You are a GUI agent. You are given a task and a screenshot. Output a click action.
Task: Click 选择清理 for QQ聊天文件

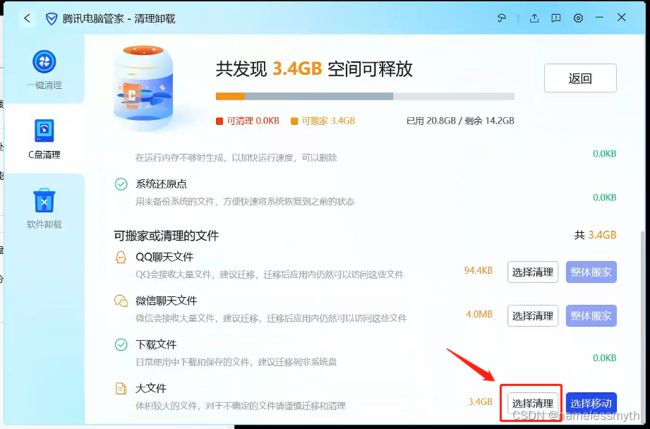coord(533,272)
